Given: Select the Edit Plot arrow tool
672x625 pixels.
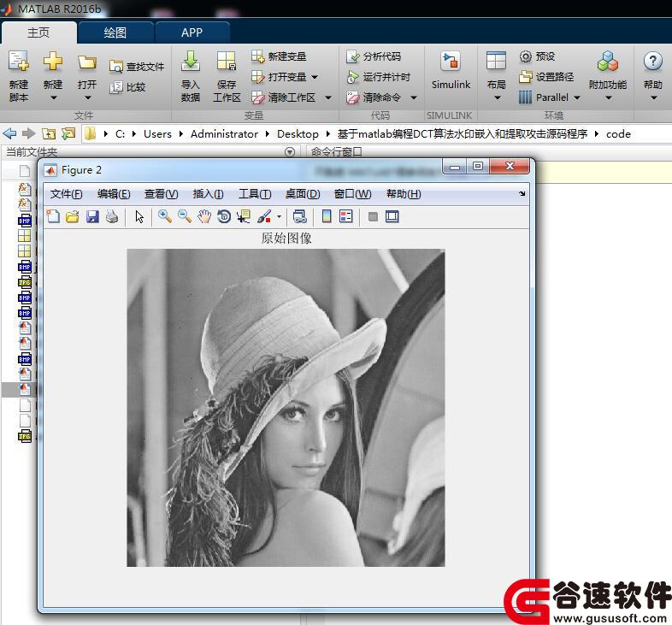Looking at the screenshot, I should tap(139, 216).
